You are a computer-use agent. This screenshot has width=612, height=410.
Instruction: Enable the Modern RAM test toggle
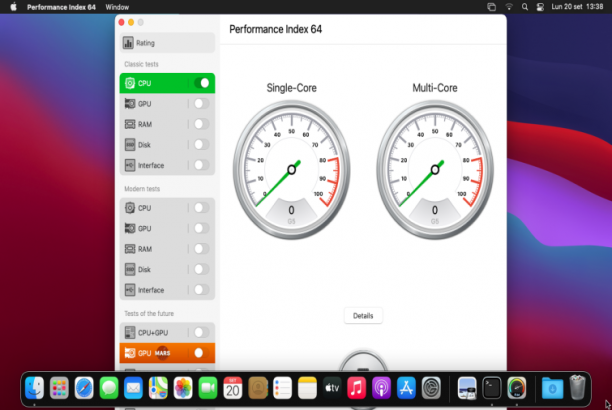click(202, 249)
